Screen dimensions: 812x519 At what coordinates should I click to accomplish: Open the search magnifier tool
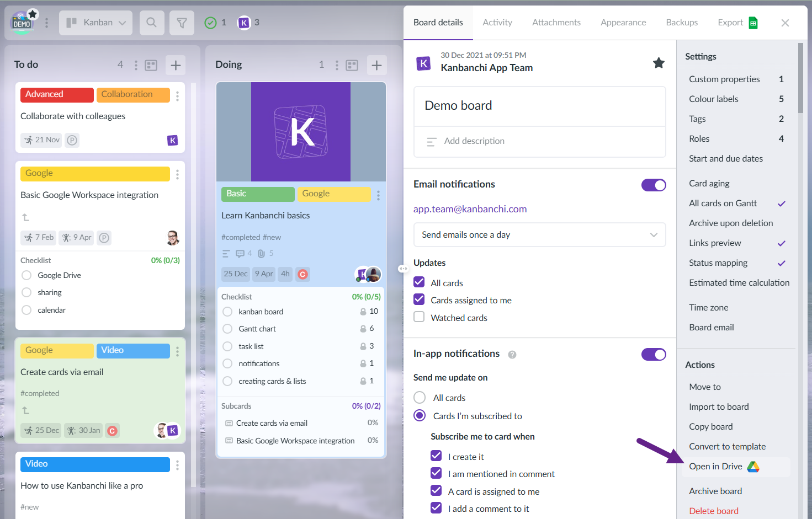151,23
